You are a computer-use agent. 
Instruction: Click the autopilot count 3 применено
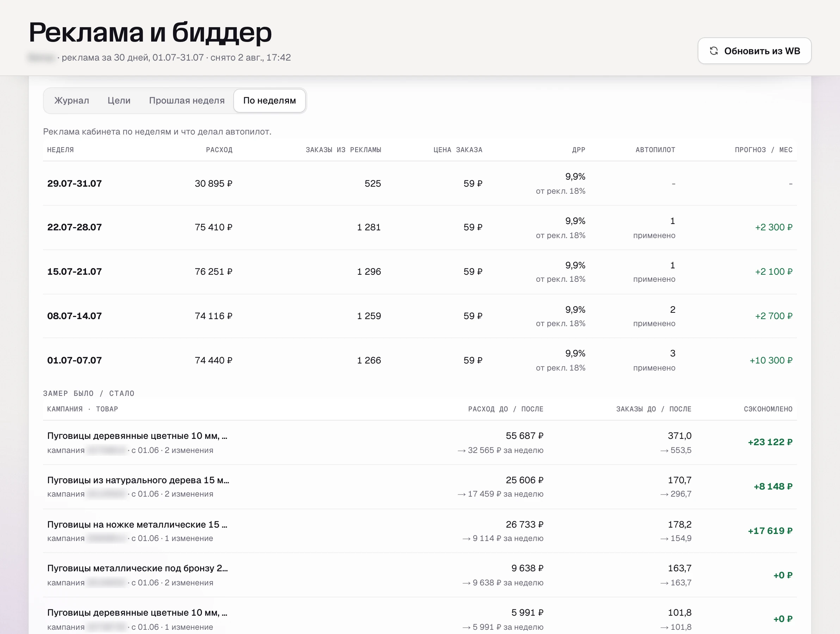(x=654, y=360)
